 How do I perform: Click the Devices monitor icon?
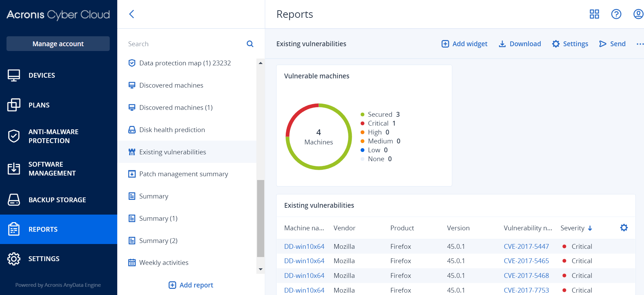(x=14, y=75)
